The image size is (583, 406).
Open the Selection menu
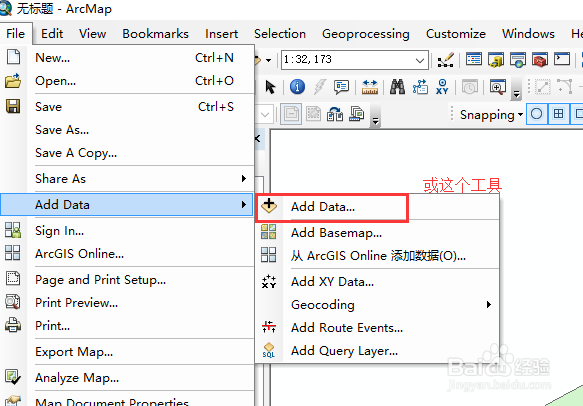(x=280, y=33)
